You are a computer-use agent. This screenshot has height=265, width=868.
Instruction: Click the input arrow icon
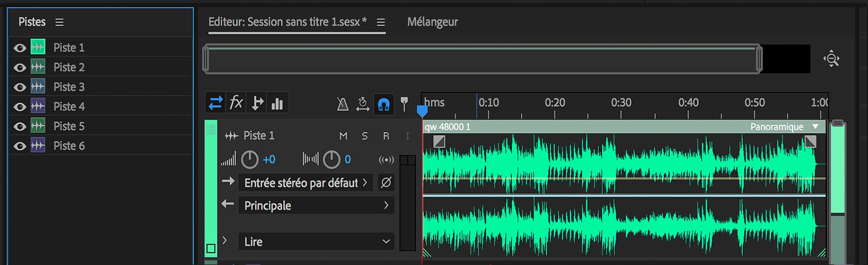pos(228,181)
